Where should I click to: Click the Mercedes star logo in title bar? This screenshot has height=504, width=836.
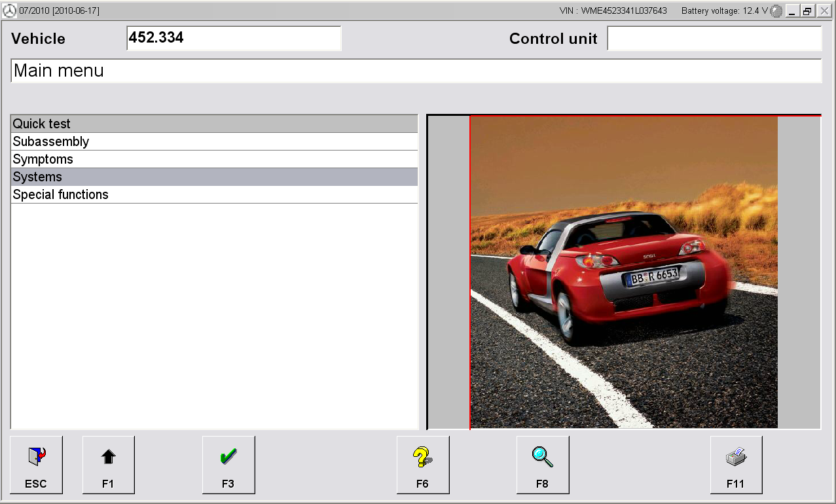(x=9, y=11)
